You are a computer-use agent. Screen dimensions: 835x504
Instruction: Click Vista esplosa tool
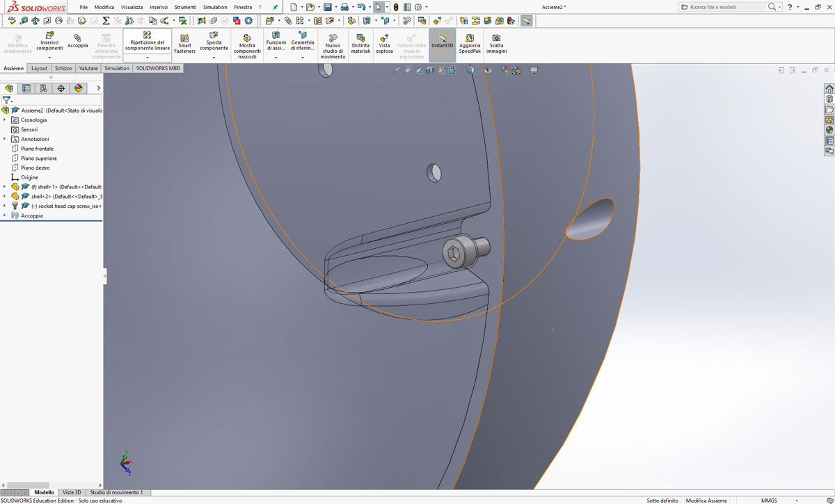click(384, 44)
